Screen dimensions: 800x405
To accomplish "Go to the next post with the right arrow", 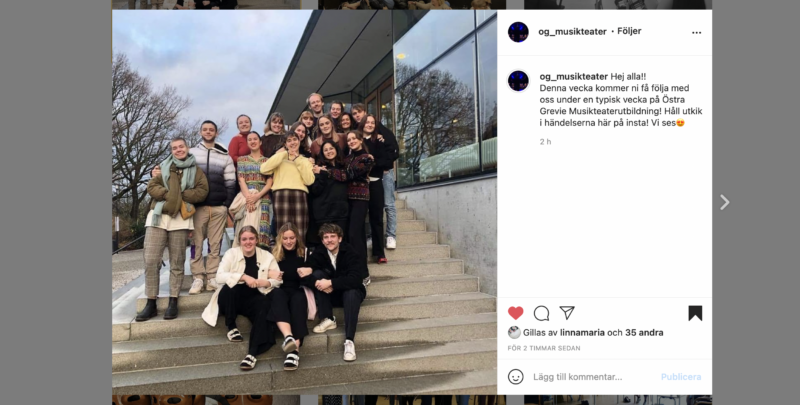I will point(724,202).
